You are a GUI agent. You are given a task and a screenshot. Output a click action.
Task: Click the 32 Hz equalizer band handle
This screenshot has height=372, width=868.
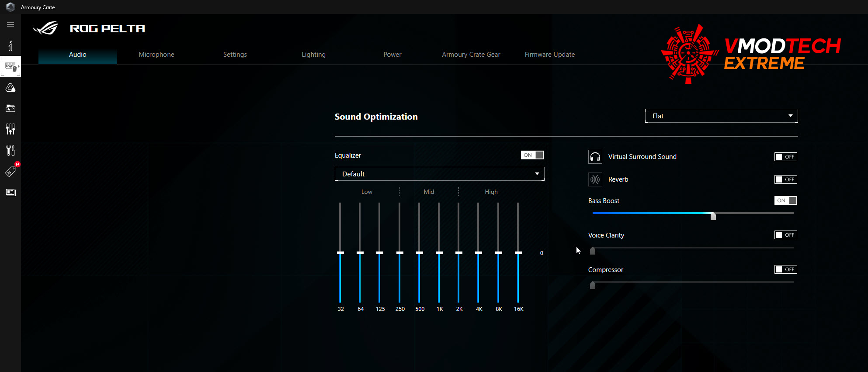coord(340,253)
